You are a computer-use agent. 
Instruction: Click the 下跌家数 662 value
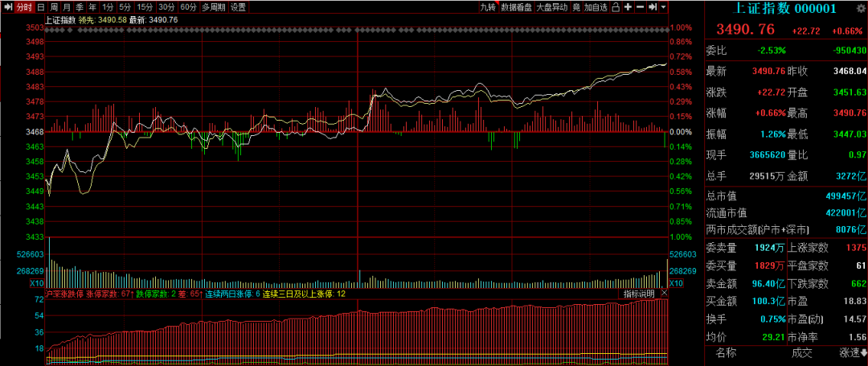click(x=858, y=283)
